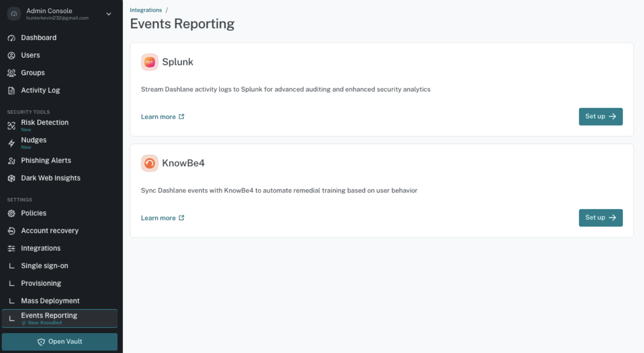Open the Groups section

[60, 73]
